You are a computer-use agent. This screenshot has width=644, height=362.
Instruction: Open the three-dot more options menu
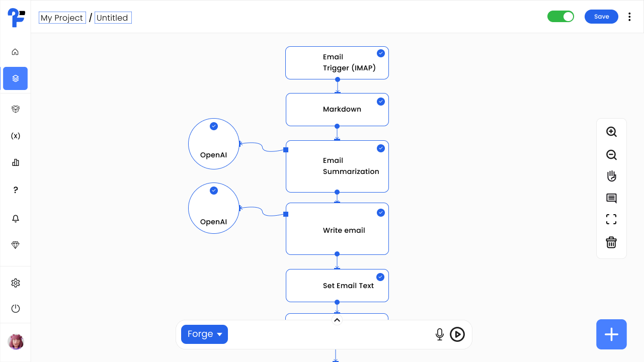[x=629, y=17]
